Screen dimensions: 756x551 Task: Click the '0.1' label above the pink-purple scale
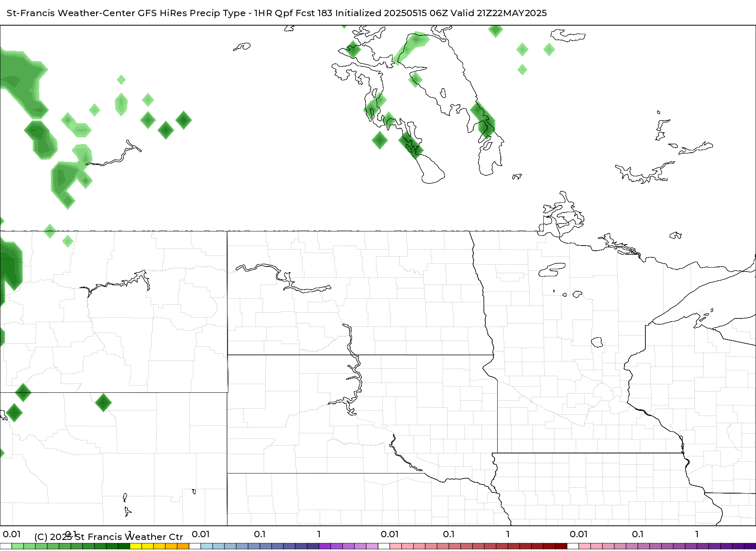pyautogui.click(x=638, y=534)
